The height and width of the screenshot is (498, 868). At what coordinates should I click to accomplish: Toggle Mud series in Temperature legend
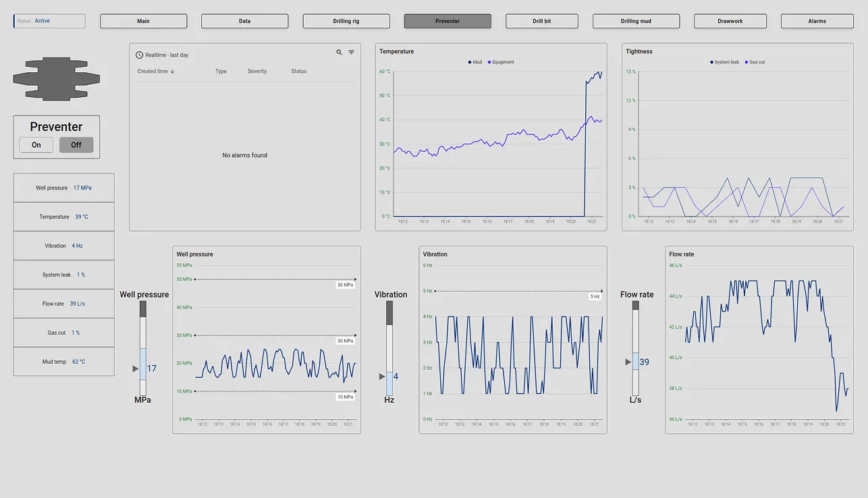(475, 62)
